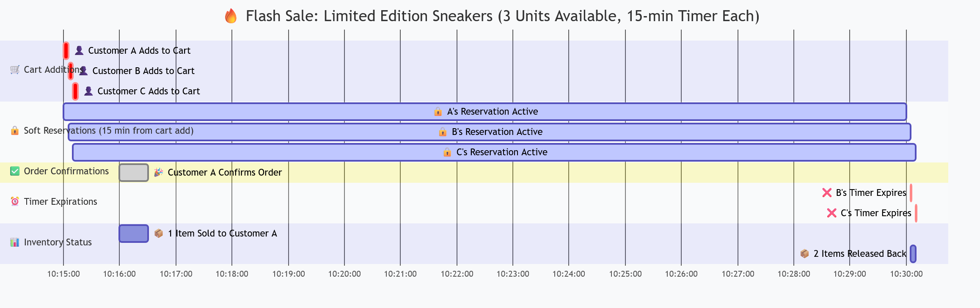Click the 10:20:00 time axis label

tap(344, 274)
